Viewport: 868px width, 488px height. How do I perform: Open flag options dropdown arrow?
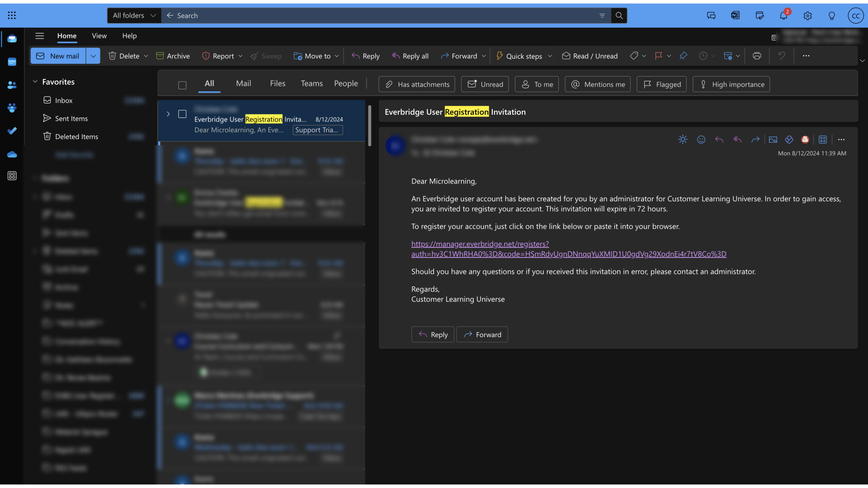pyautogui.click(x=669, y=56)
